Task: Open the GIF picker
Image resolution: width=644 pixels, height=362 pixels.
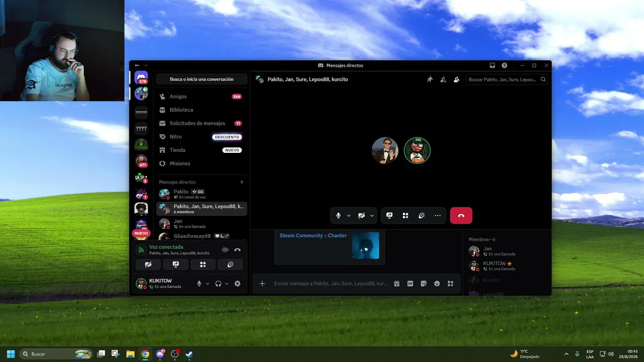Action: (x=410, y=284)
